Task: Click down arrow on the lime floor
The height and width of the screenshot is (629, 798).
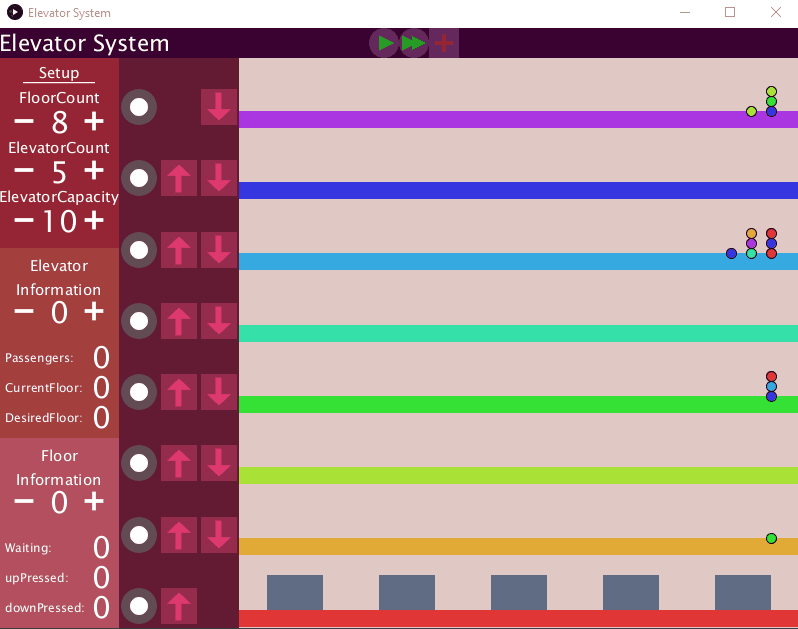Action: pos(219,463)
